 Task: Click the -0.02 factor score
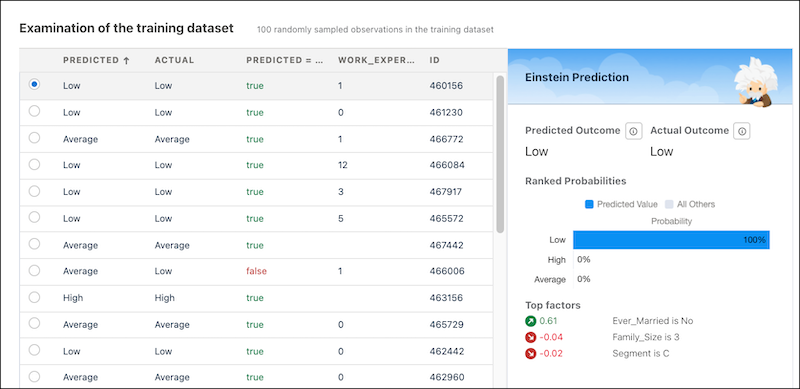[551, 353]
